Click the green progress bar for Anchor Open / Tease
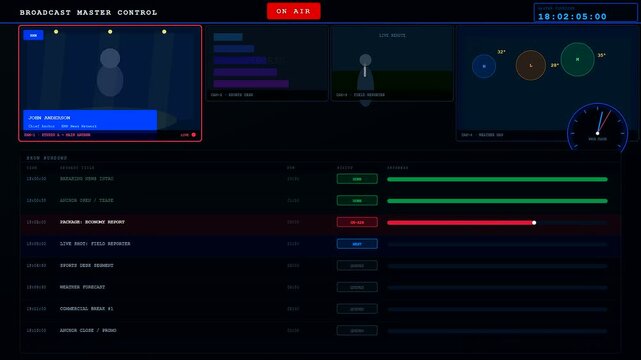 [x=497, y=201]
